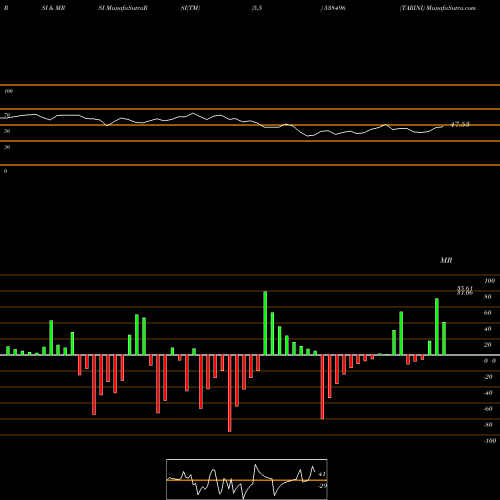Click the MR axis label 60
Viewport: 500px width, 500px height.
[x=488, y=313]
